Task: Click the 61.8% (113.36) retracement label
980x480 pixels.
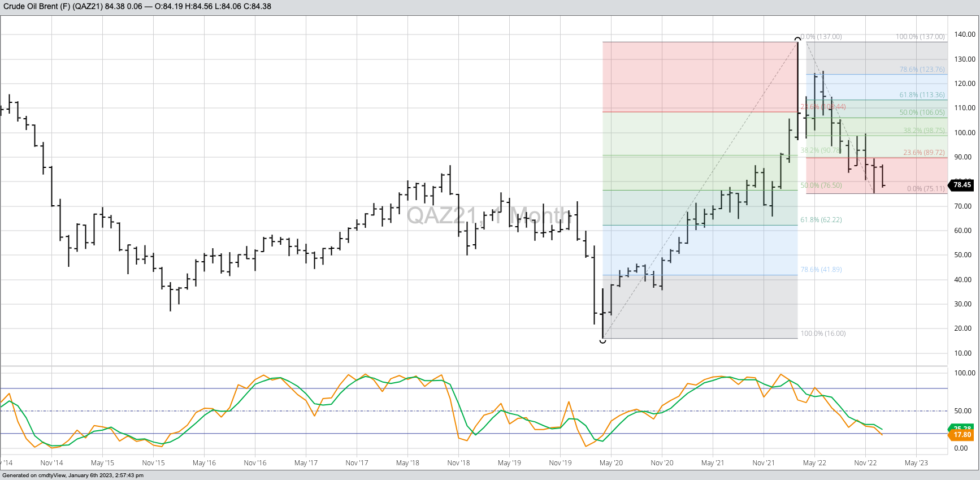Action: 922,95
